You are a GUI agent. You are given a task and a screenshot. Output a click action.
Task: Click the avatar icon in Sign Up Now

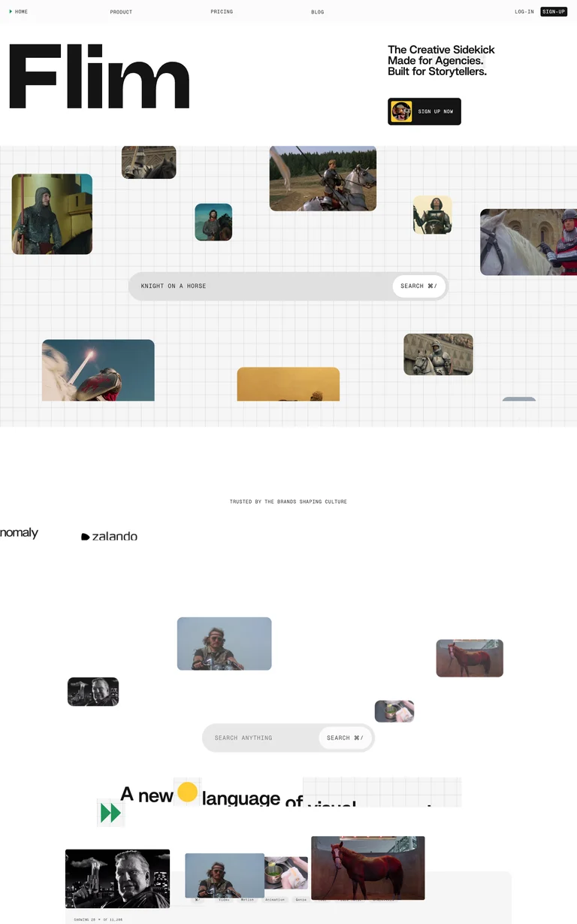(401, 111)
